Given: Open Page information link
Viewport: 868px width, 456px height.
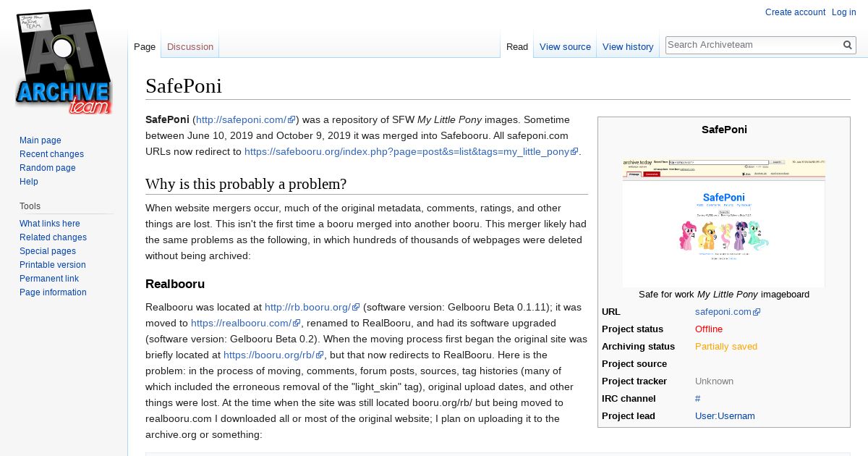Looking at the screenshot, I should click(53, 292).
